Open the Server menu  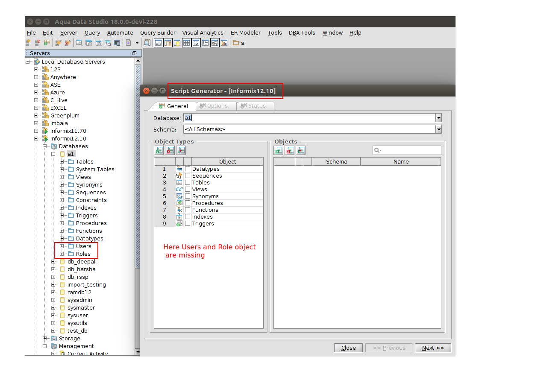pos(69,32)
